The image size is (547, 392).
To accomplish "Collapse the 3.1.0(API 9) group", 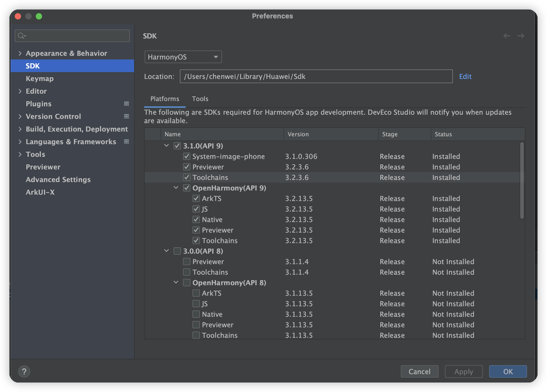I will click(166, 145).
